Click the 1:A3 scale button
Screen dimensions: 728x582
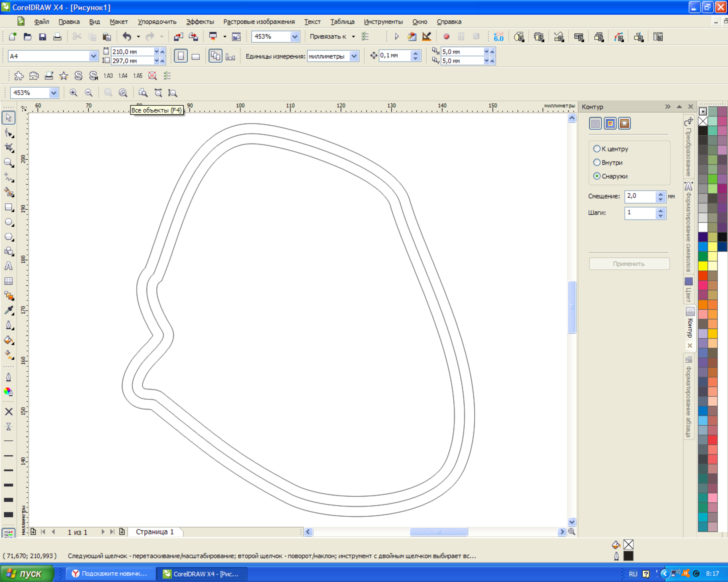[x=108, y=76]
